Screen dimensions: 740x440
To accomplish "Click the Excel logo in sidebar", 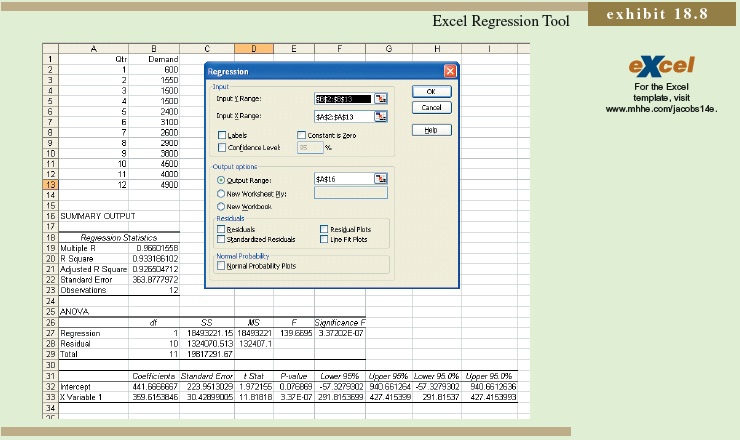I will coord(661,66).
